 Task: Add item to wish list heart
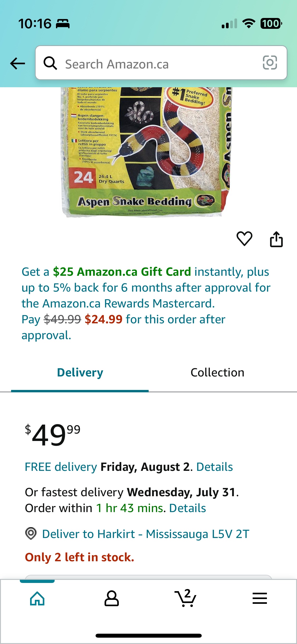pyautogui.click(x=244, y=238)
